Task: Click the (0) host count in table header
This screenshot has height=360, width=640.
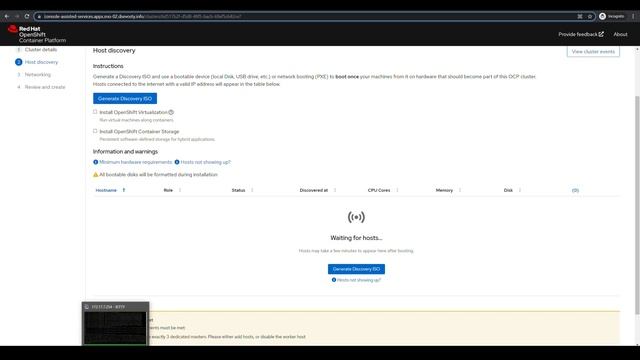Action: (x=575, y=190)
